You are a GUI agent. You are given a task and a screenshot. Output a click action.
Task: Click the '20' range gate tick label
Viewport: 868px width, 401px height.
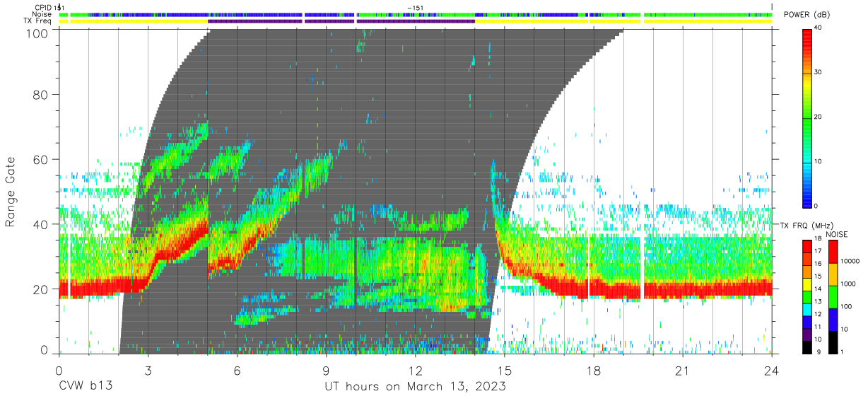coord(41,289)
